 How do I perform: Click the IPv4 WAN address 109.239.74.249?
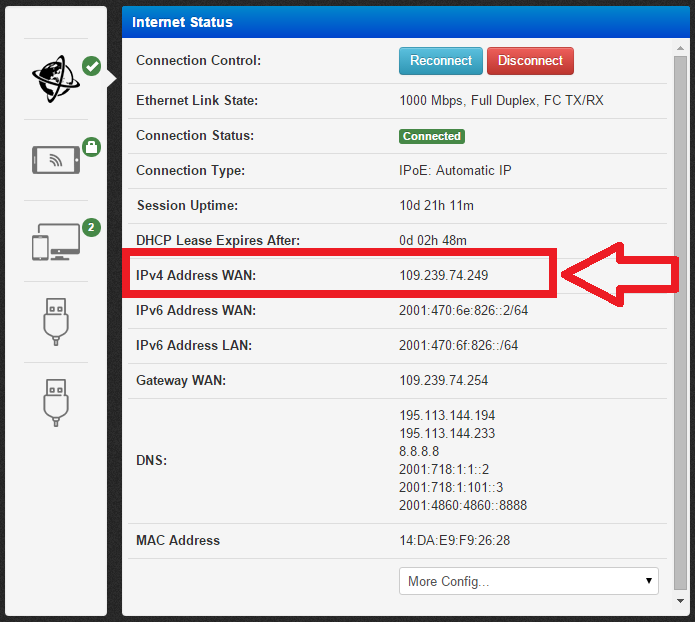(x=443, y=275)
